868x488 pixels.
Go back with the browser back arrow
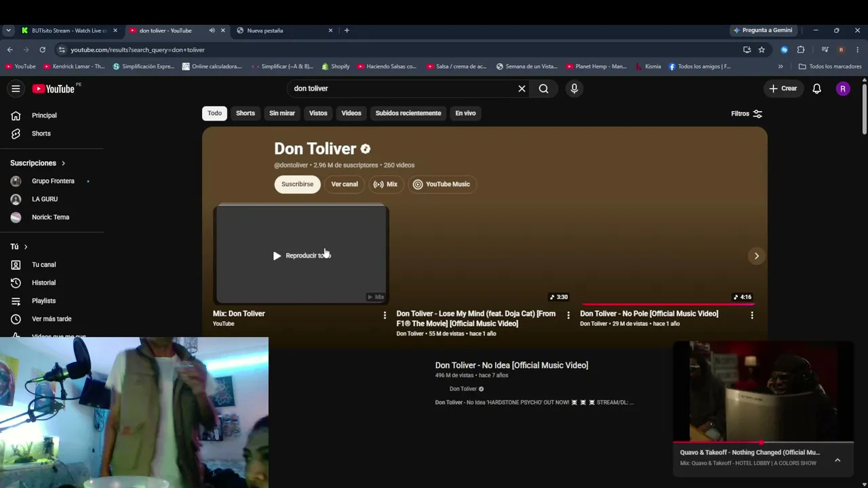(9, 49)
